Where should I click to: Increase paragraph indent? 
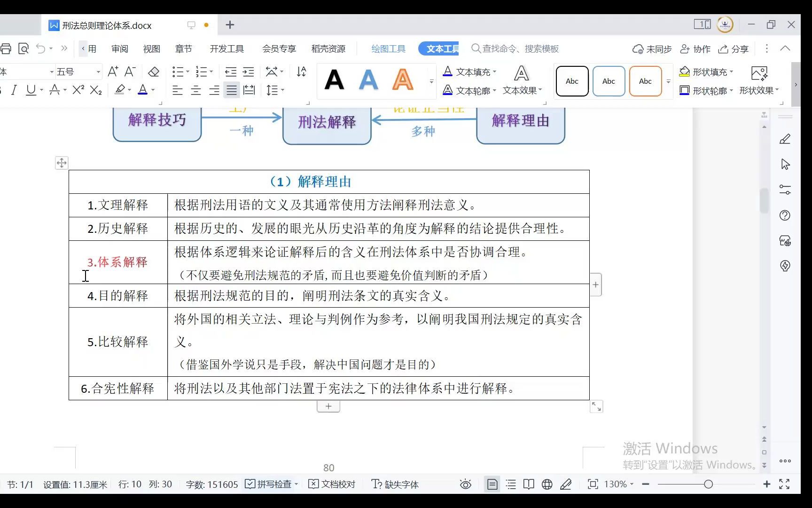click(248, 71)
